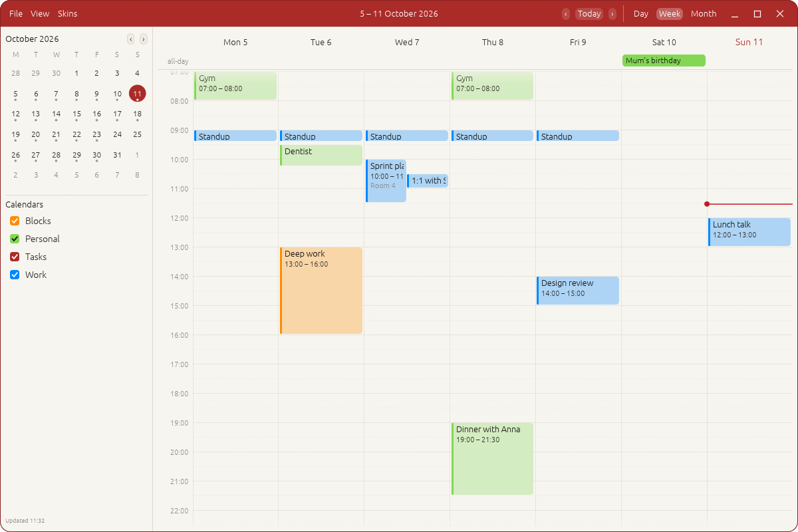
Task: Switch to Month view
Action: [704, 14]
